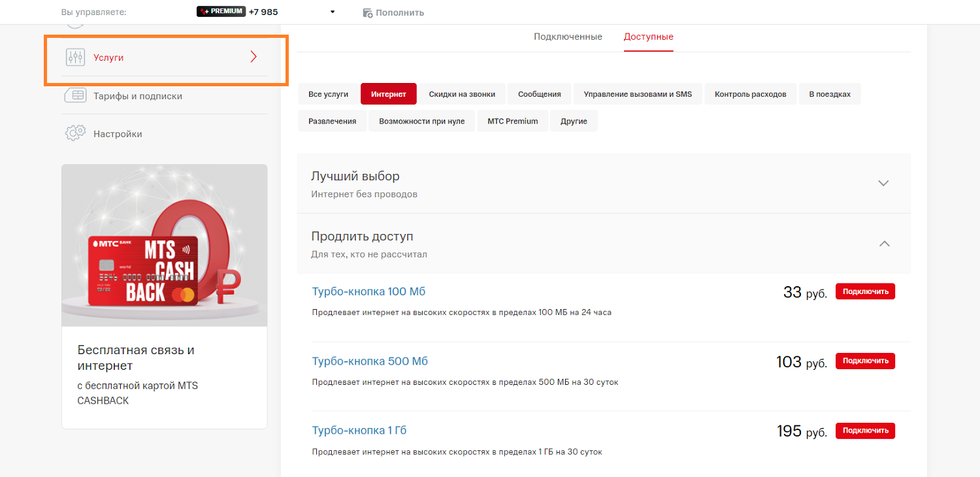980x477 pixels.
Task: Open the Развлечения filter
Action: [x=333, y=121]
